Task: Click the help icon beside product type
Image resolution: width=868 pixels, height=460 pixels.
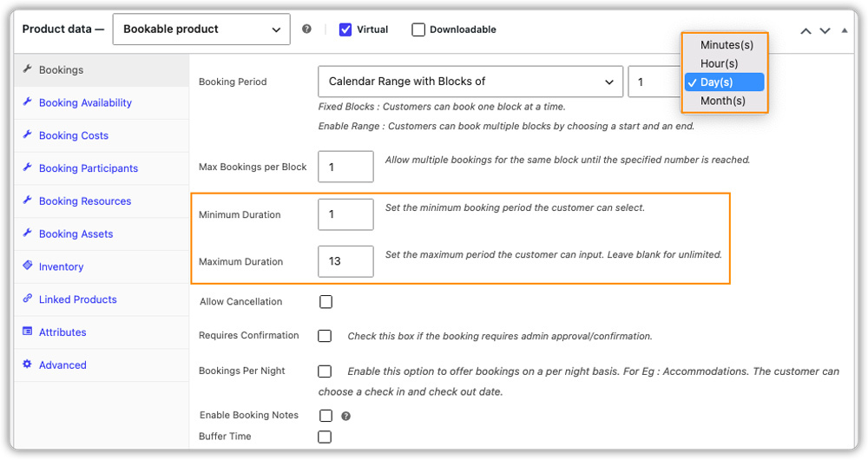Action: click(x=306, y=29)
